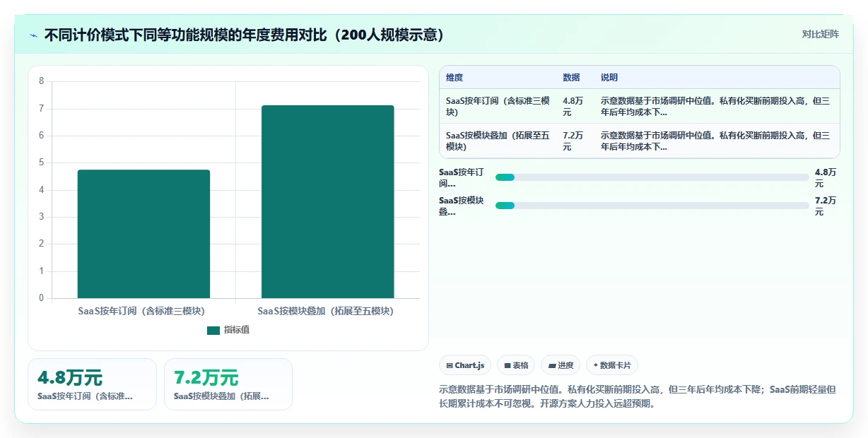The height and width of the screenshot is (438, 868).
Task: Click the footnote paragraph about 示意数据
Action: (638, 396)
